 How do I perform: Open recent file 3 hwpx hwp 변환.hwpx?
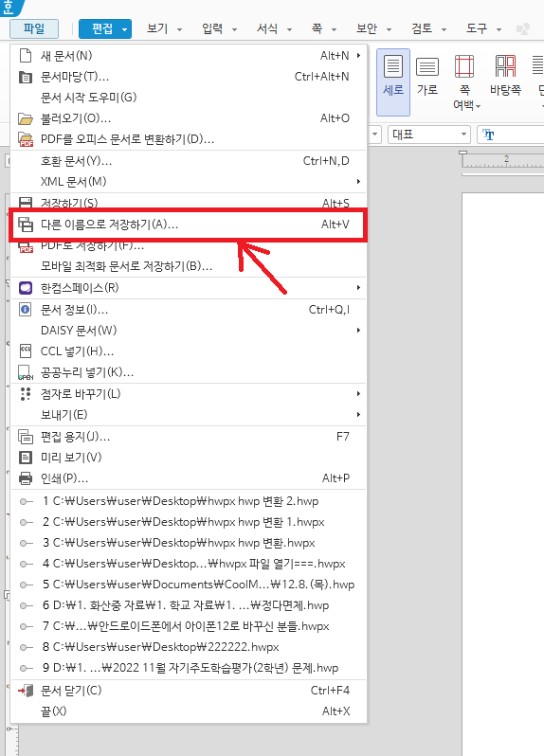(x=189, y=543)
